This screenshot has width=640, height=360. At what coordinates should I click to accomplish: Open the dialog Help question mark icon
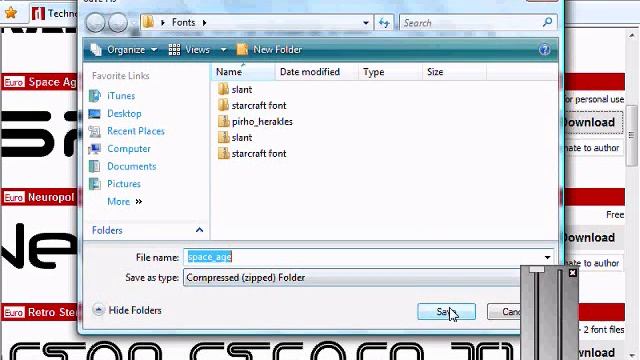pyautogui.click(x=544, y=50)
